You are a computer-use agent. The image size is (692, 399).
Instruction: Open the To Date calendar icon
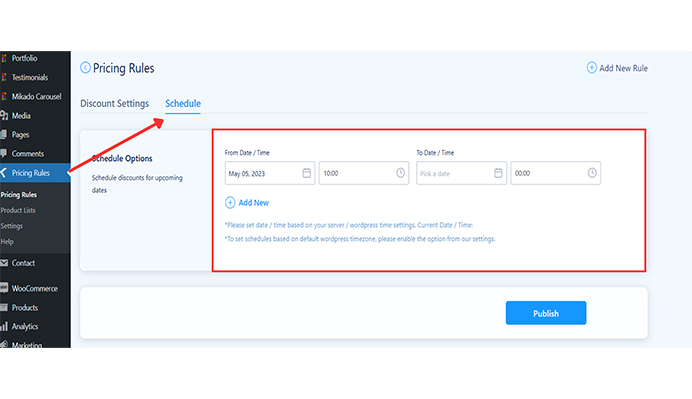[x=498, y=173]
